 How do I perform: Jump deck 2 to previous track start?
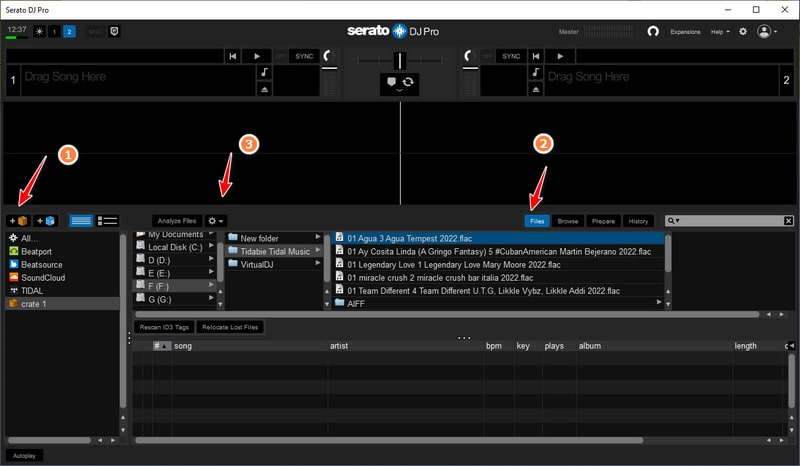pyautogui.click(x=536, y=56)
